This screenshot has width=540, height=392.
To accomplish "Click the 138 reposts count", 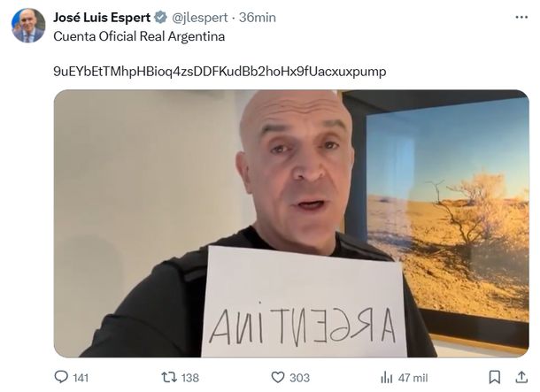I will tap(190, 378).
